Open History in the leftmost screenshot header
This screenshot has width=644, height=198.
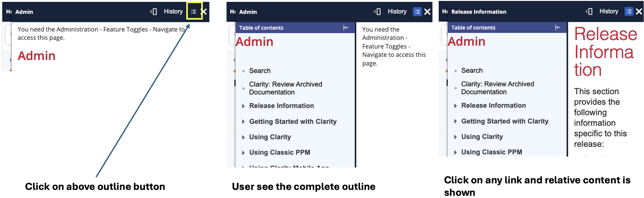pos(173,12)
